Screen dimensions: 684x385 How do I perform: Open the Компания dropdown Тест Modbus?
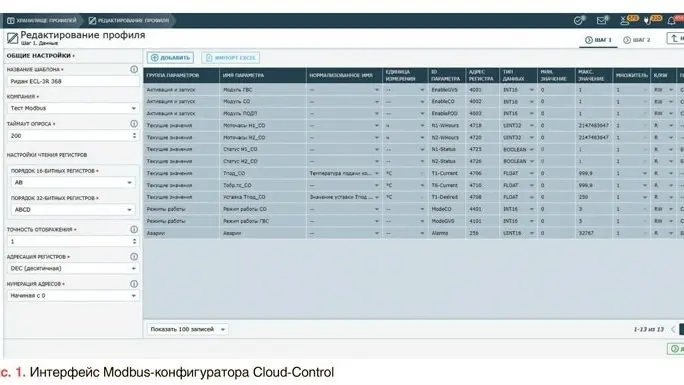[73, 108]
